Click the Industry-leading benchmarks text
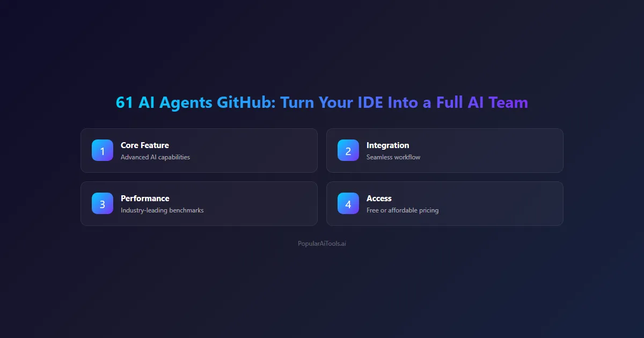 [x=161, y=210]
